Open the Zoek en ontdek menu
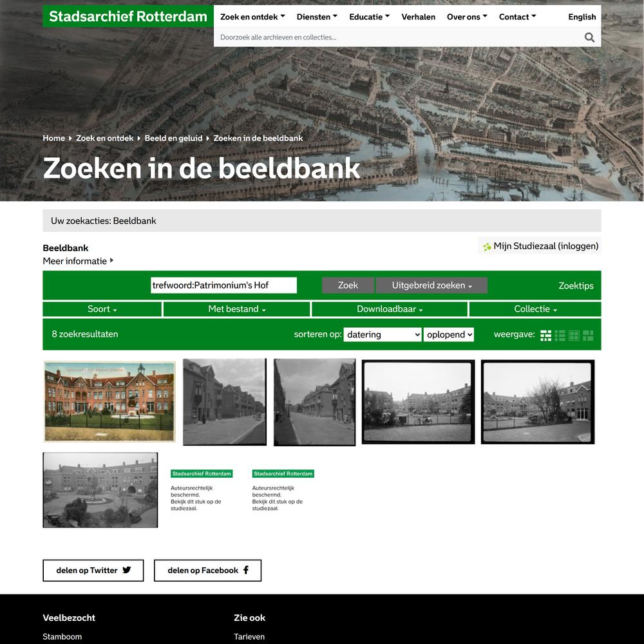This screenshot has height=644, width=644. tap(252, 17)
